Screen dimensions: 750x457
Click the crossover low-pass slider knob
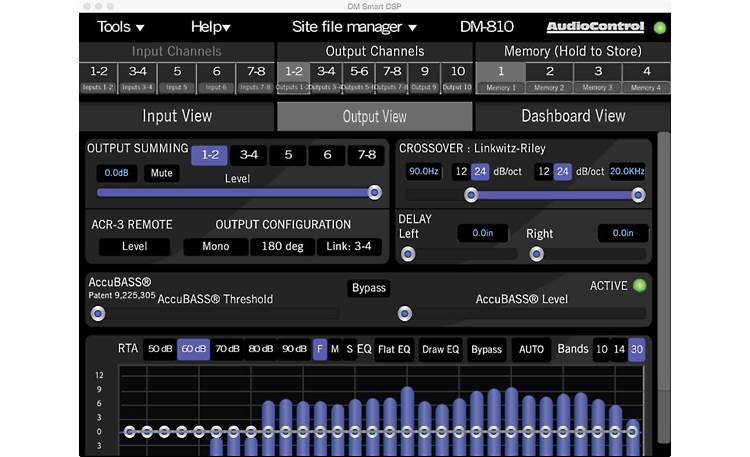point(638,195)
